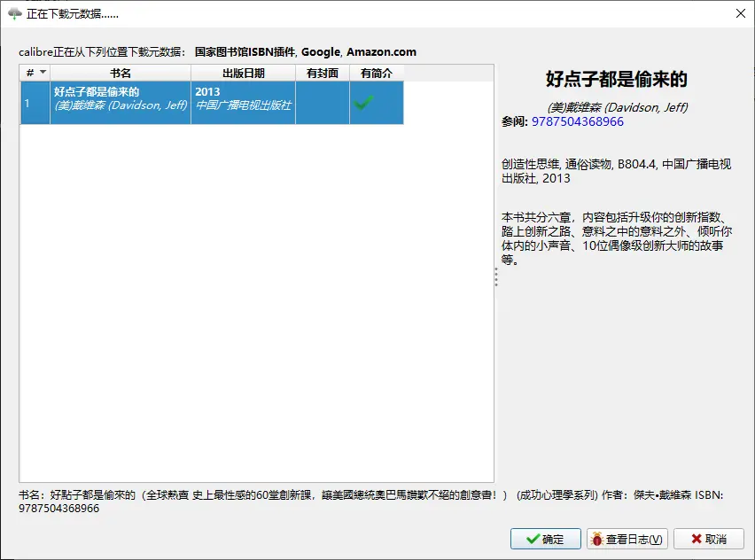Screen dimensions: 755x560
Task: Click the bug icon for 查看日志
Action: point(597,539)
